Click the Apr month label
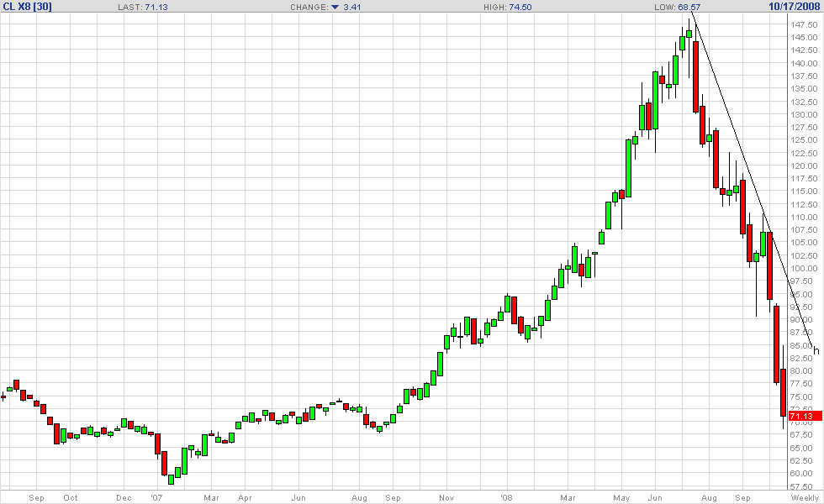824x504 pixels. point(245,497)
